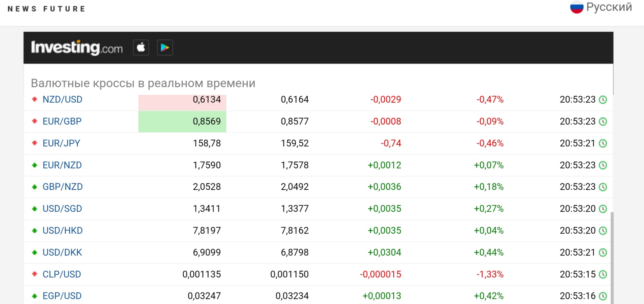Image resolution: width=644 pixels, height=304 pixels.
Task: Click the 159,52 previous EUR/JPY value
Action: (295, 143)
